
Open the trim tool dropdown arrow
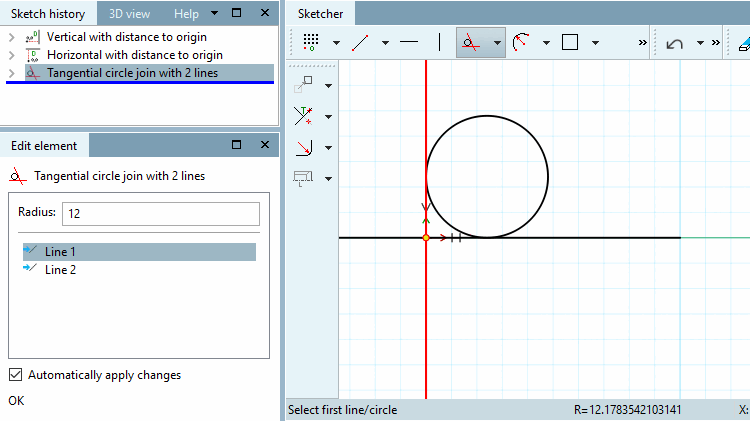pyautogui.click(x=328, y=117)
